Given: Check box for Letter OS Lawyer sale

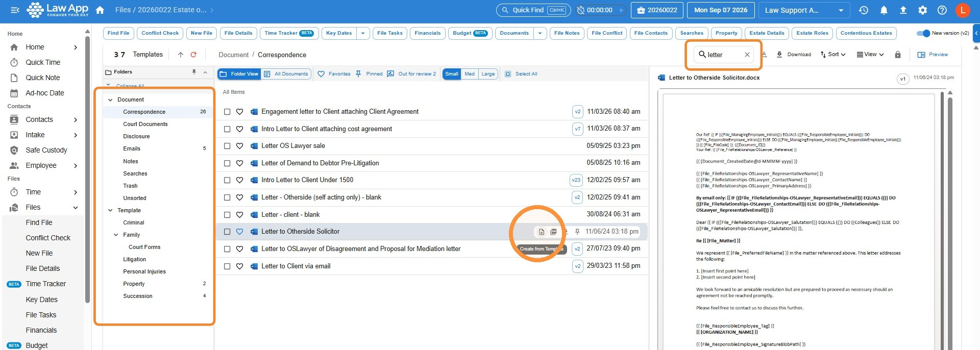Looking at the screenshot, I should pyautogui.click(x=227, y=146).
